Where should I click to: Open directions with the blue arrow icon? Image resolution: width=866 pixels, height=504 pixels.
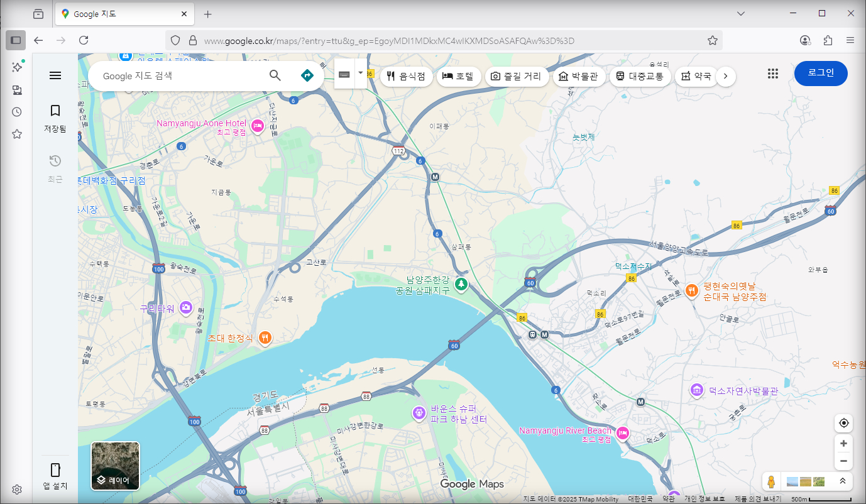tap(307, 75)
